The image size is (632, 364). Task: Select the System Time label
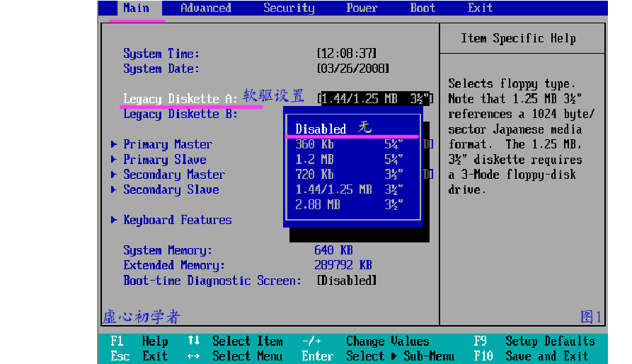click(161, 54)
